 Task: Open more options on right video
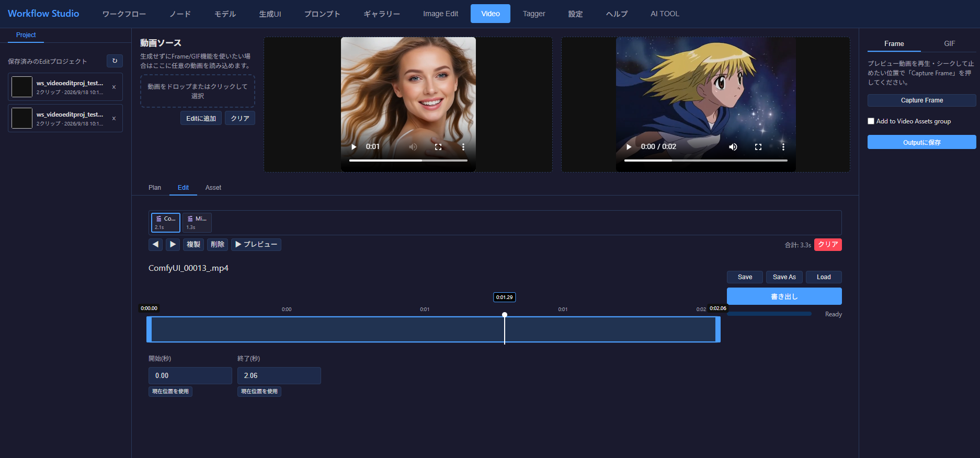(x=783, y=147)
